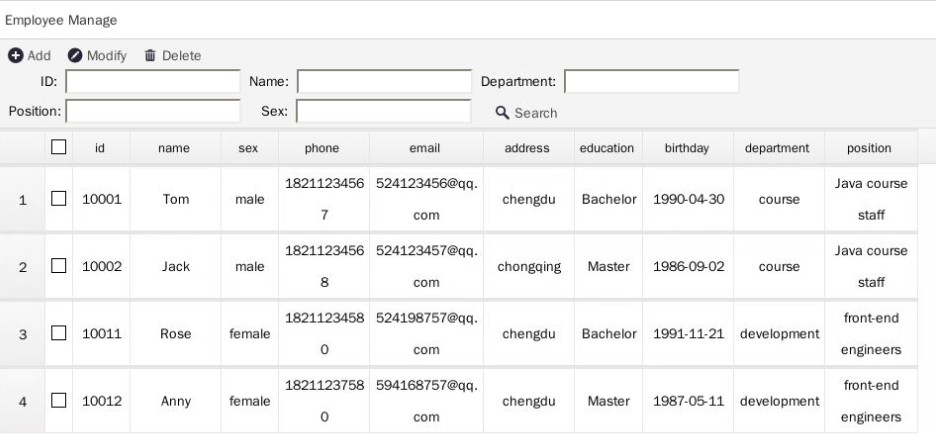This screenshot has height=444, width=936.
Task: Click the department column header
Action: (x=778, y=147)
